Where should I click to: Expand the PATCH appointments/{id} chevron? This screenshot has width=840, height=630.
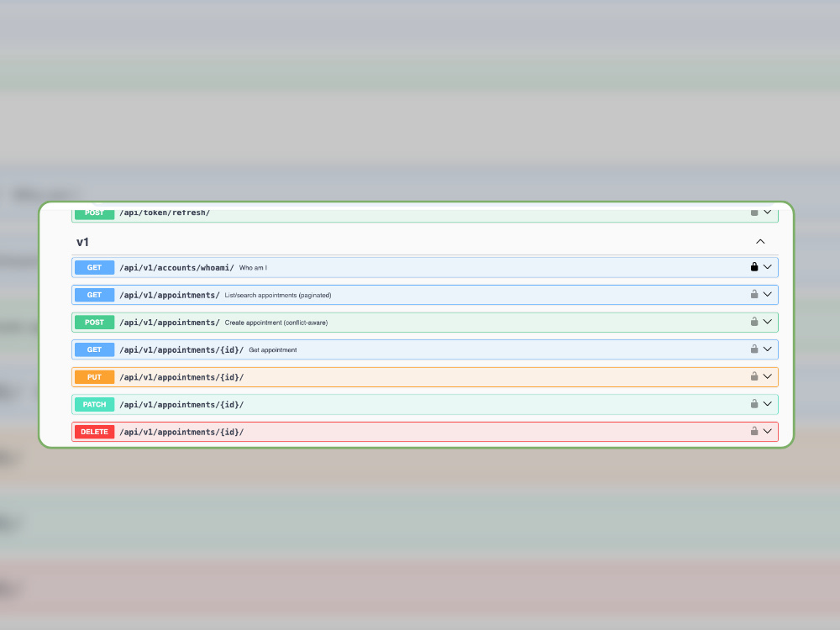[x=768, y=403]
